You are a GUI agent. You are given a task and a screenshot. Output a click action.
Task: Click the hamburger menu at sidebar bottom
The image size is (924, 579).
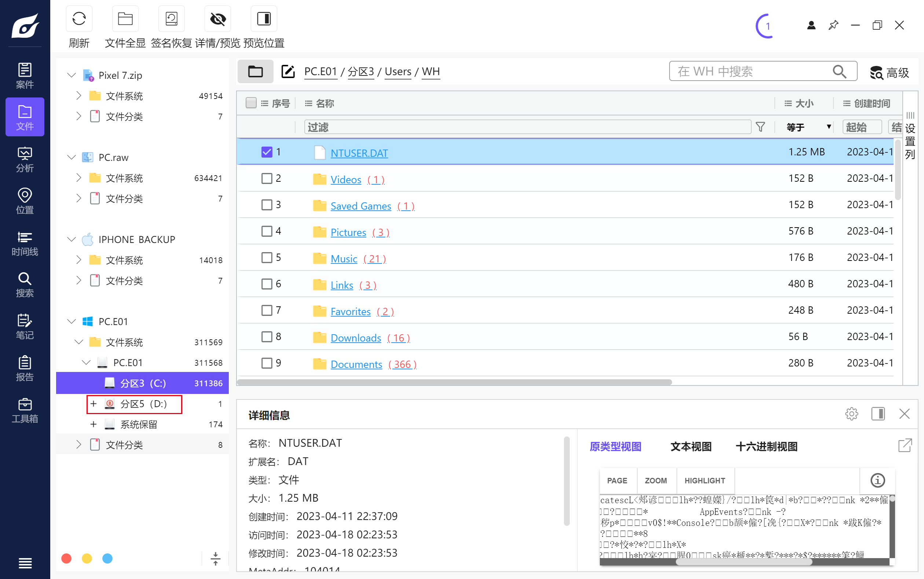tap(25, 563)
